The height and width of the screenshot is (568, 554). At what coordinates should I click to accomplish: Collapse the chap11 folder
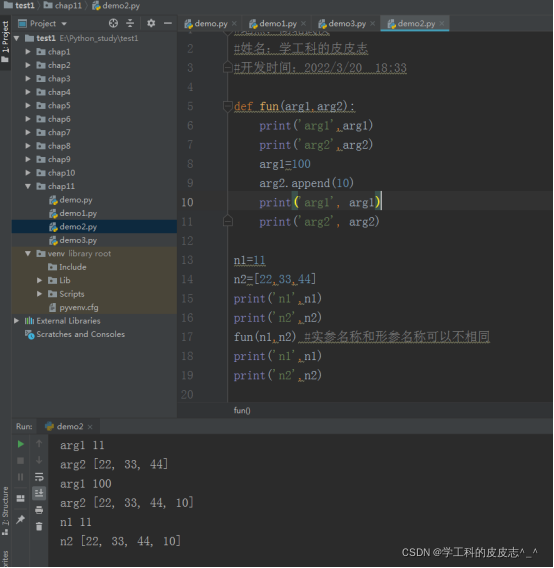(x=28, y=186)
